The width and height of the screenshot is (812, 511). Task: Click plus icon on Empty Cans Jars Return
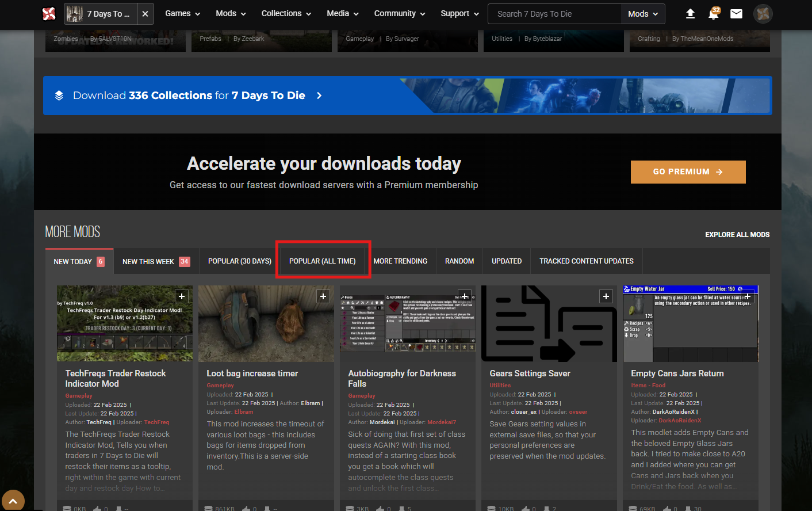click(748, 296)
